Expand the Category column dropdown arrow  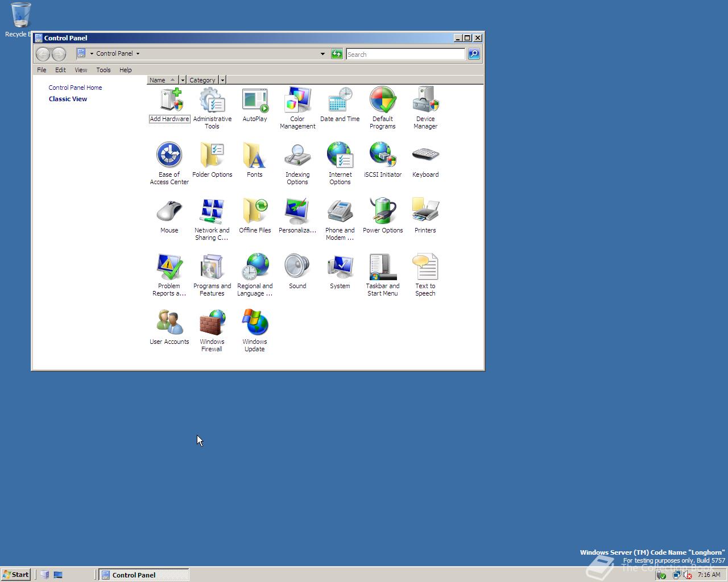point(222,80)
